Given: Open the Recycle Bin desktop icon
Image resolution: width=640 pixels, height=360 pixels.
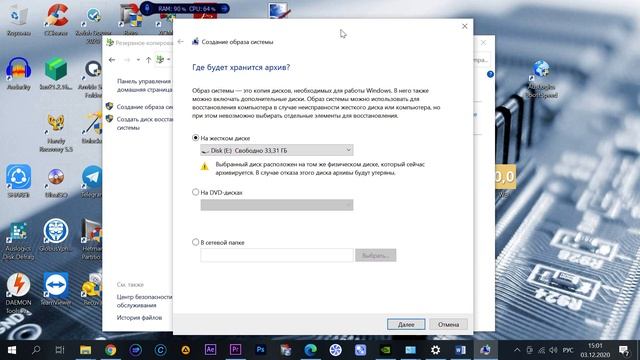Looking at the screenshot, I should coord(18,20).
